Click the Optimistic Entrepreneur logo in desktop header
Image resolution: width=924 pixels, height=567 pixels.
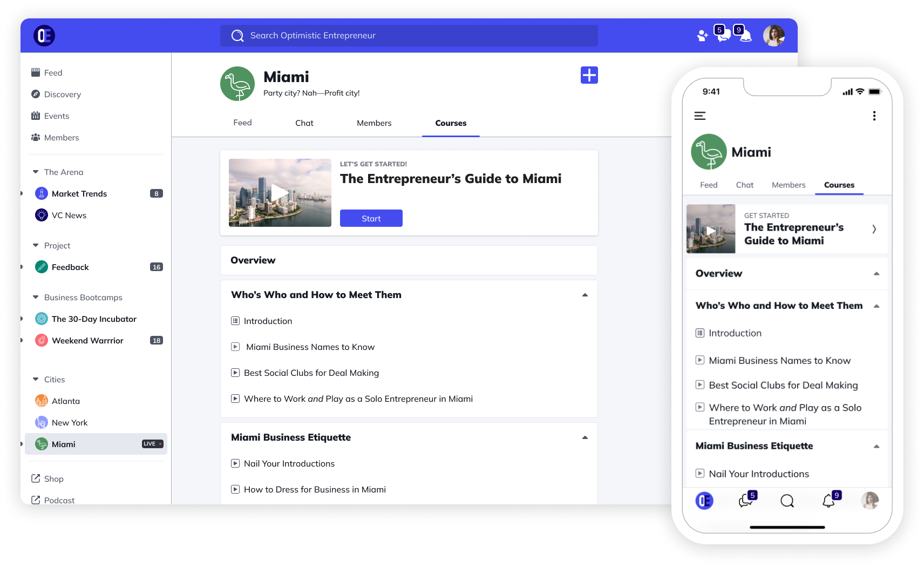coord(44,36)
